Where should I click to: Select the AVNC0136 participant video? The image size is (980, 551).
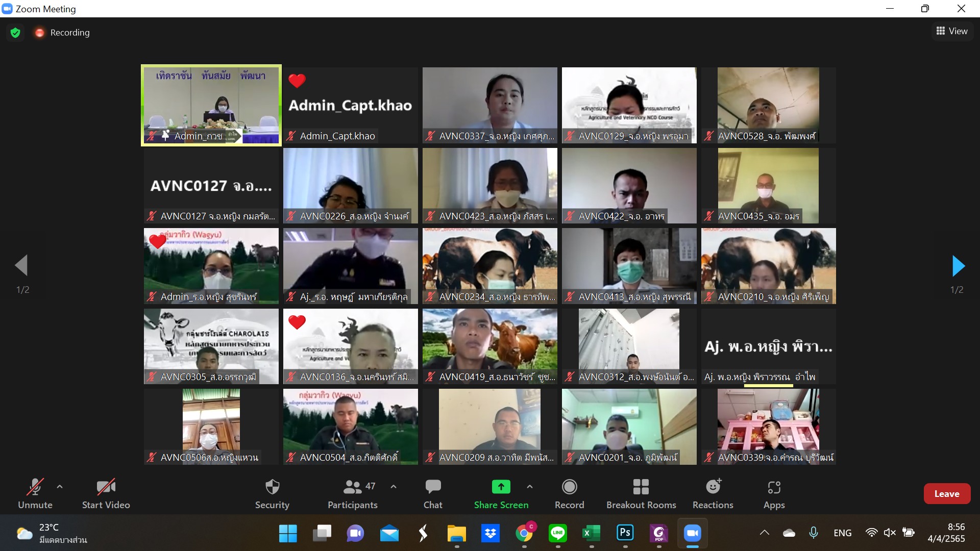pos(351,346)
